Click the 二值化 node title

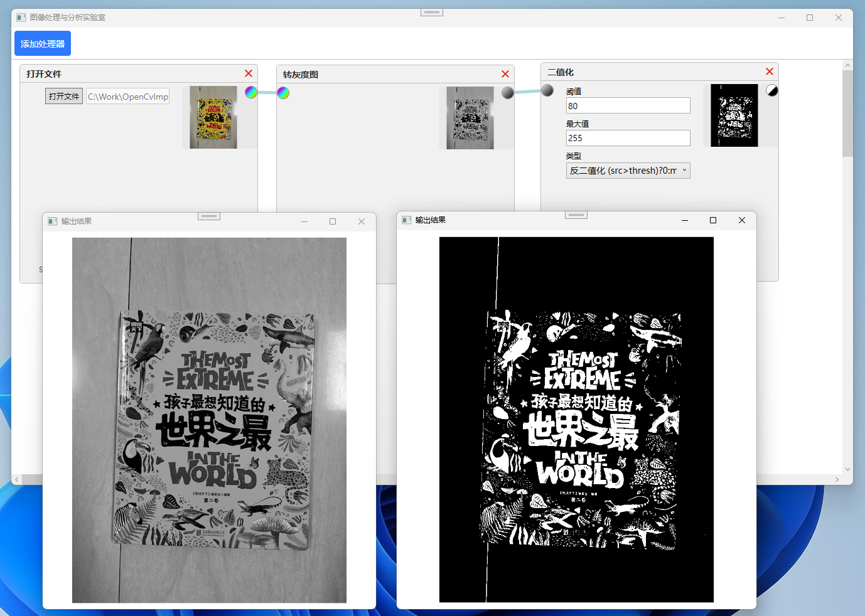(x=561, y=72)
